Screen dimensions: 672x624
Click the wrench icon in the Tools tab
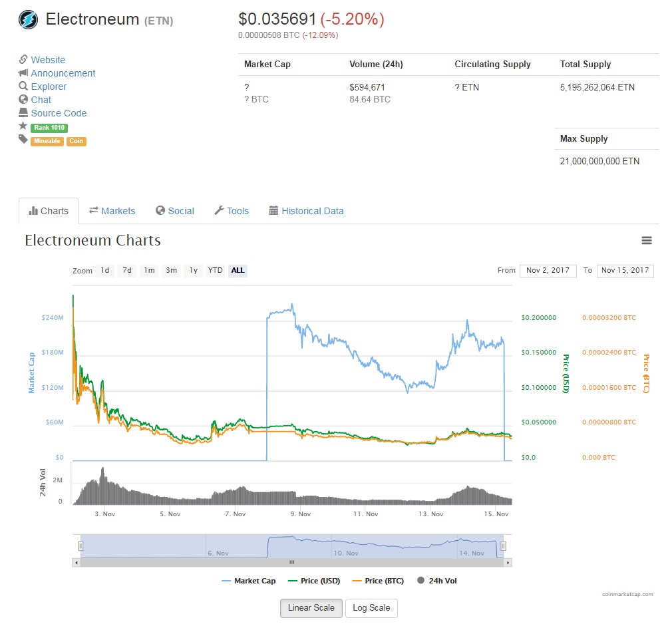coord(219,210)
